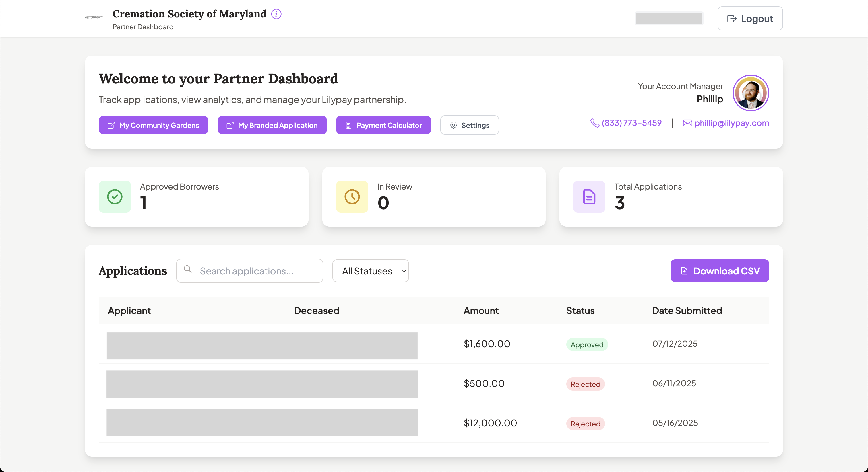This screenshot has width=868, height=472.
Task: Click the download icon on Download CSV button
Action: [x=684, y=271]
